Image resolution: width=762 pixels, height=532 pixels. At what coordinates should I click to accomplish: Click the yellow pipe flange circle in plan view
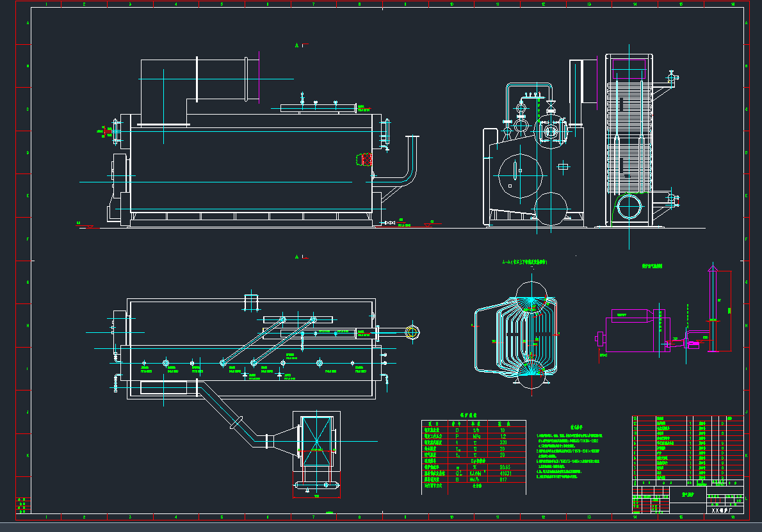pos(412,332)
